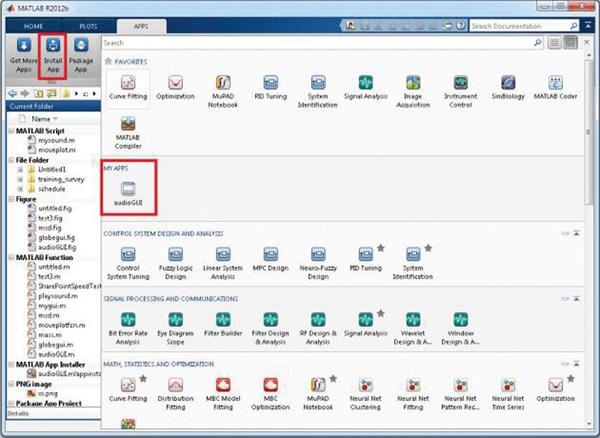Unfavorite PID Tuning star in Control System section

pyautogui.click(x=381, y=248)
